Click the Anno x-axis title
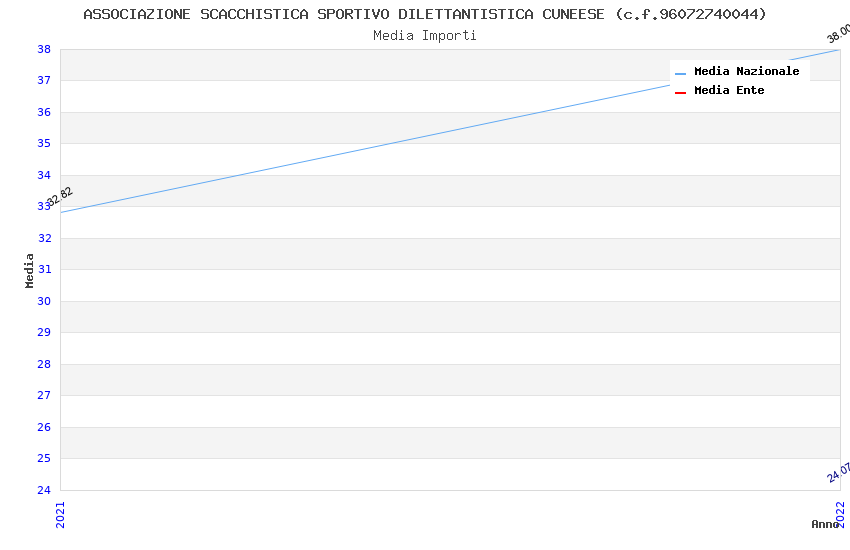The height and width of the screenshot is (550, 850). (825, 524)
